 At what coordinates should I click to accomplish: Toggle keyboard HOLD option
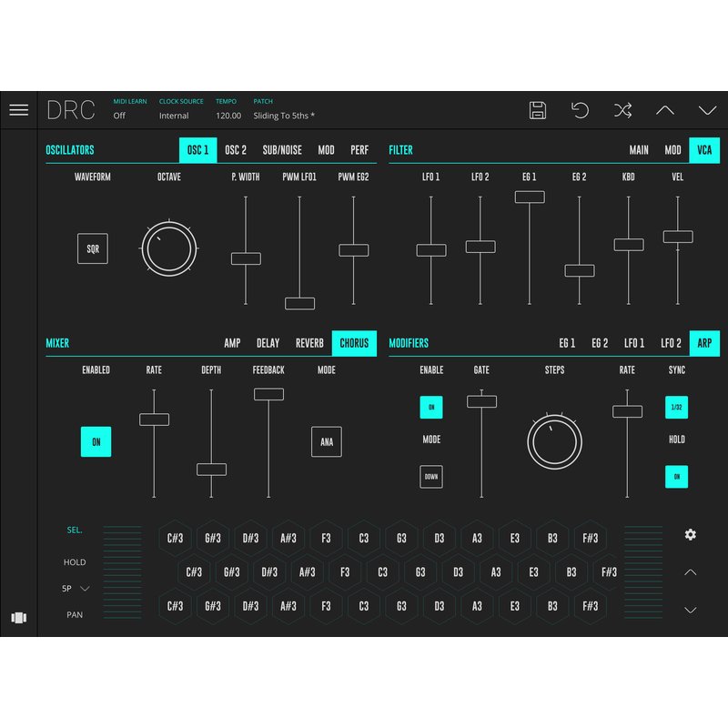pos(75,561)
